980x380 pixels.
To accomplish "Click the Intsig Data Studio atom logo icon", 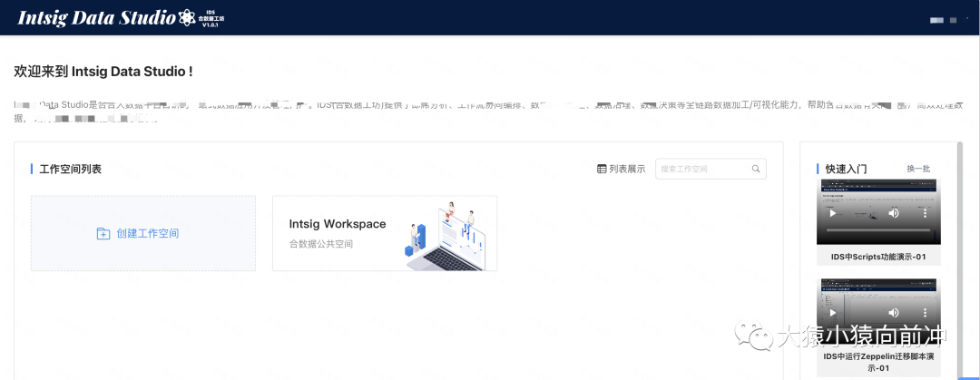I will 188,17.
